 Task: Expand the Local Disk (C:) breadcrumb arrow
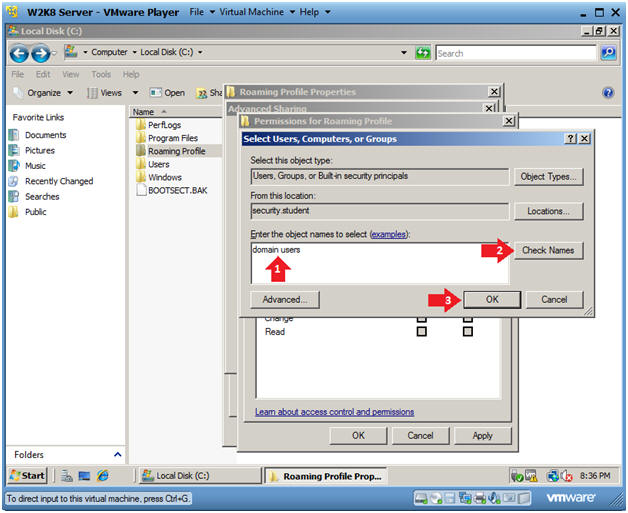[200, 52]
